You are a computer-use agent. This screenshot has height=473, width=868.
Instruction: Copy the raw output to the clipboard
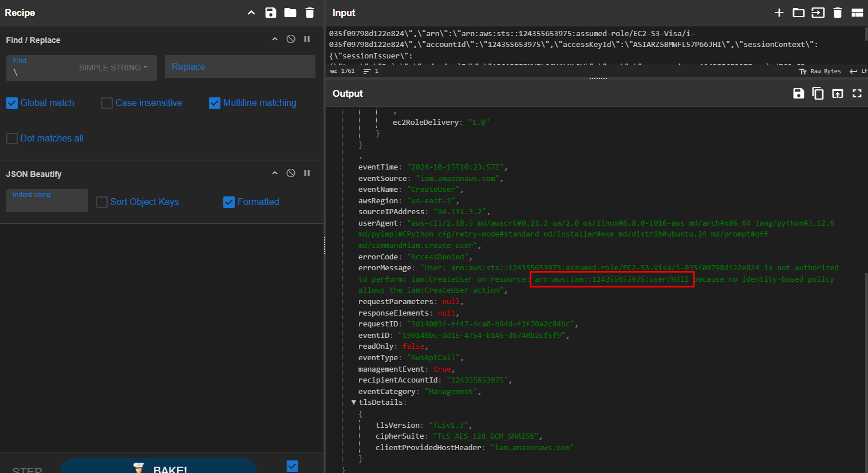pyautogui.click(x=818, y=93)
